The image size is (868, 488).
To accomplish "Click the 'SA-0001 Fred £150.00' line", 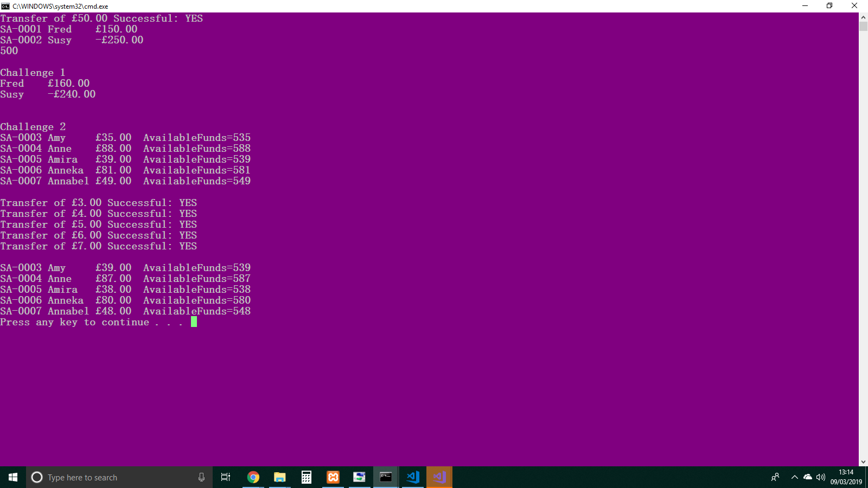I will click(x=69, y=29).
